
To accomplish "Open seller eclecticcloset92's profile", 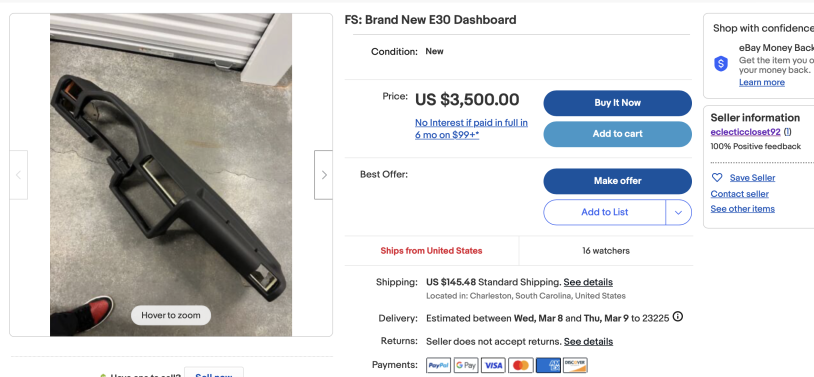I will pos(745,132).
